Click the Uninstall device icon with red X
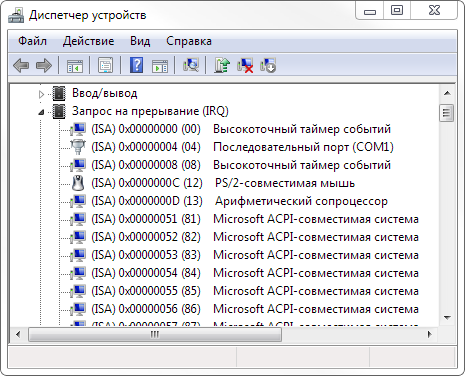The height and width of the screenshot is (376, 465). (x=245, y=65)
